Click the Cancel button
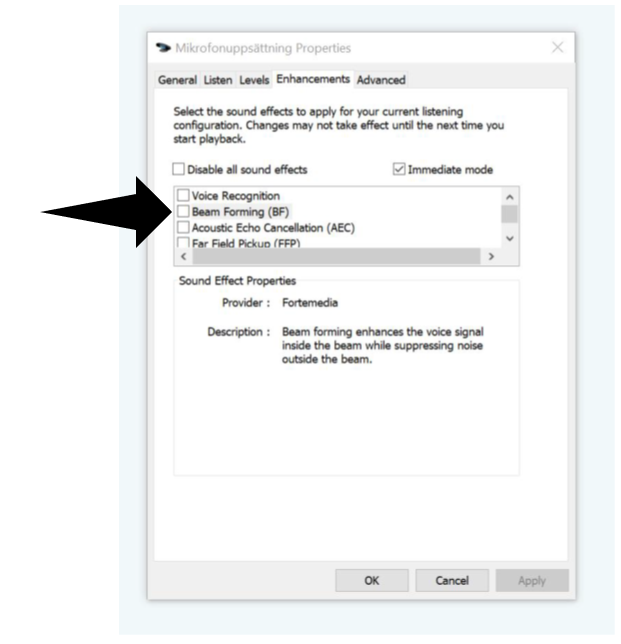The height and width of the screenshot is (644, 621). [x=452, y=580]
